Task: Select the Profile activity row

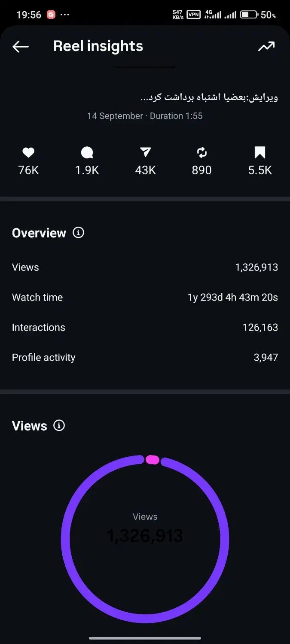Action: (145, 358)
